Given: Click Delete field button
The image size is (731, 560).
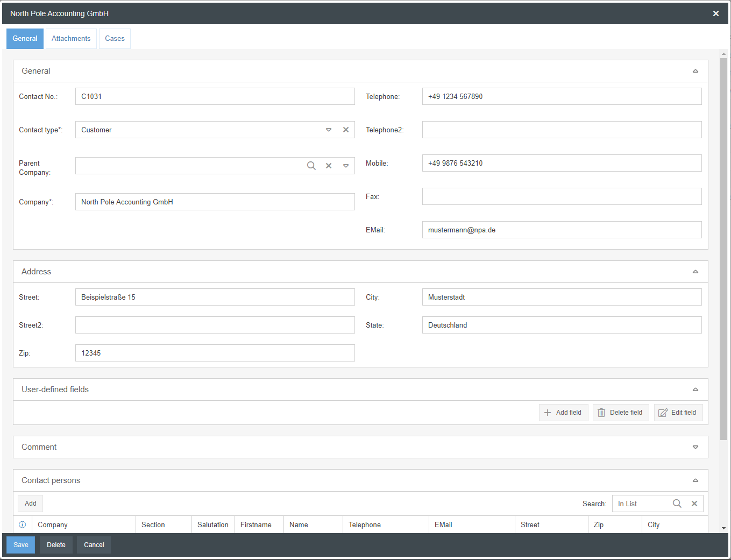Looking at the screenshot, I should pos(621,413).
